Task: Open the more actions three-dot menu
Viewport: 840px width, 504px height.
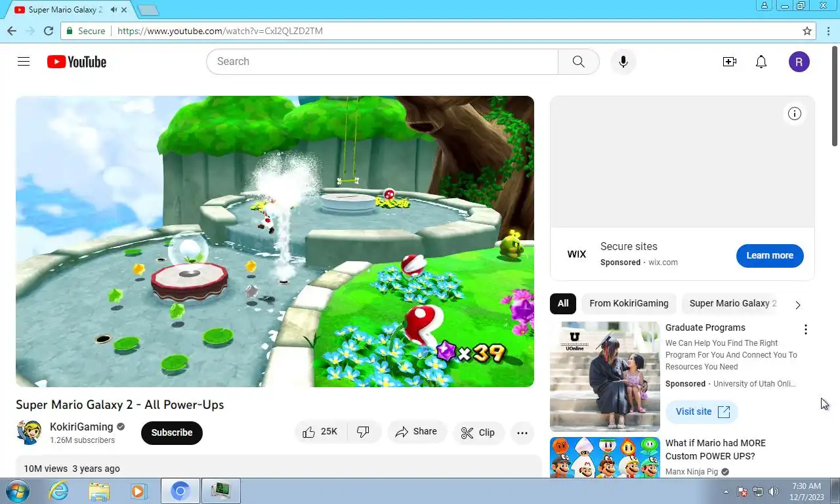Action: tap(522, 432)
